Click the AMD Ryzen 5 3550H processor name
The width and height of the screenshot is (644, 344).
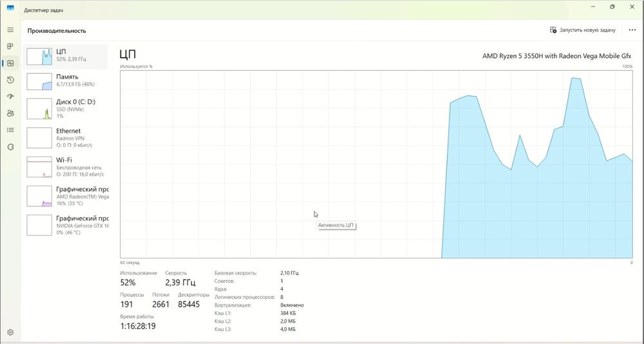557,56
